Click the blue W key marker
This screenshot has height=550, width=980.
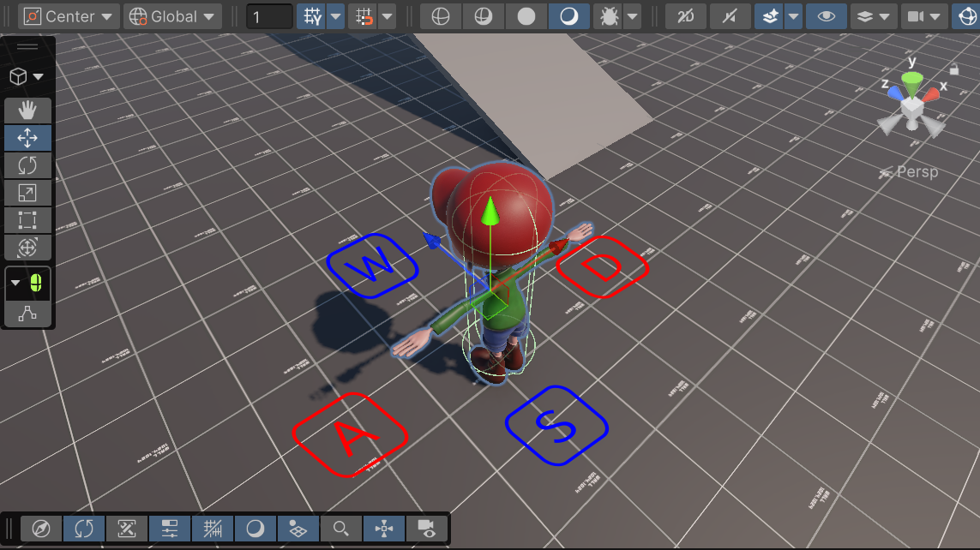[373, 266]
